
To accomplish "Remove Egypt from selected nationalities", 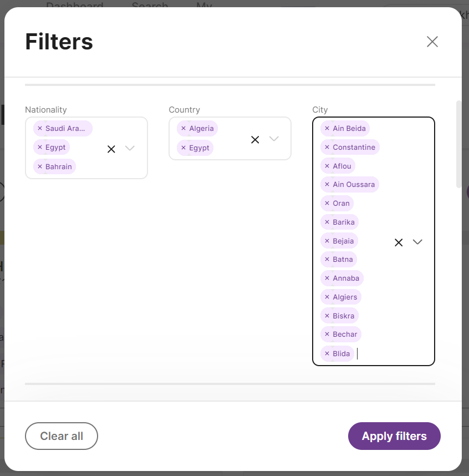I will (x=40, y=148).
